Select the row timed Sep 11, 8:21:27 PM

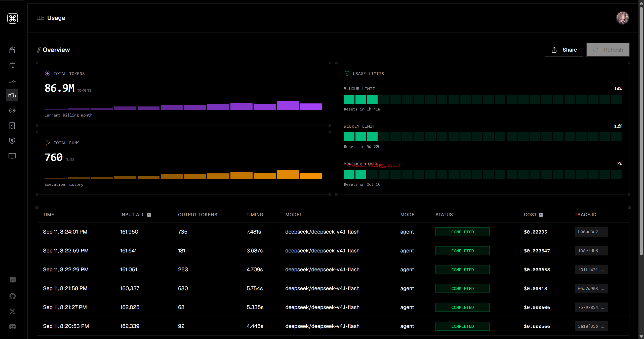tap(333, 307)
